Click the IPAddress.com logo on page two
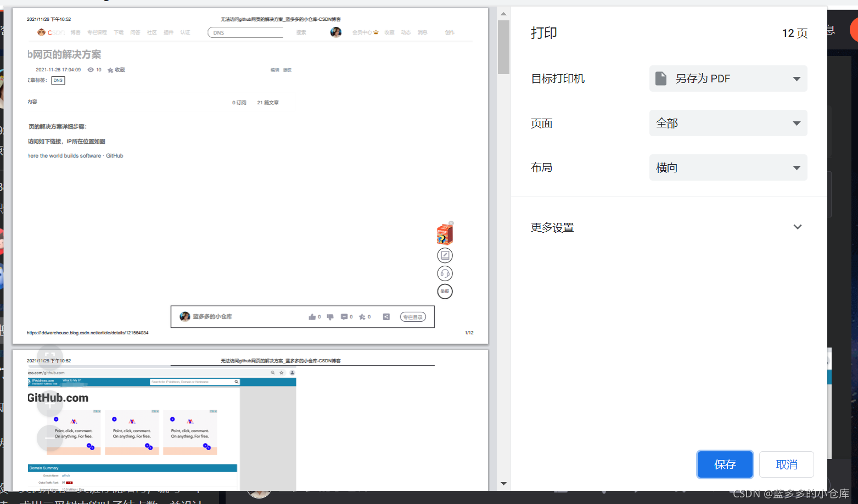Viewport: 858px width, 504px height. coord(43,382)
